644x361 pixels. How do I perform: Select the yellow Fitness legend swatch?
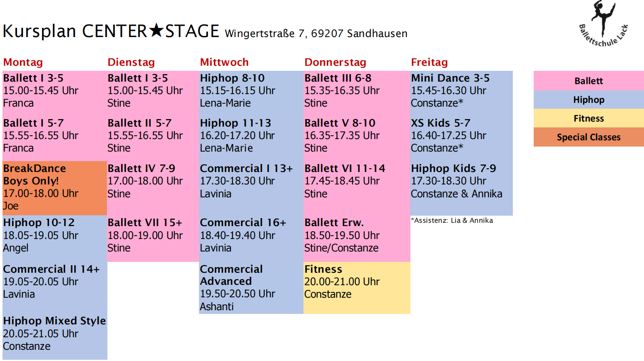click(x=588, y=118)
